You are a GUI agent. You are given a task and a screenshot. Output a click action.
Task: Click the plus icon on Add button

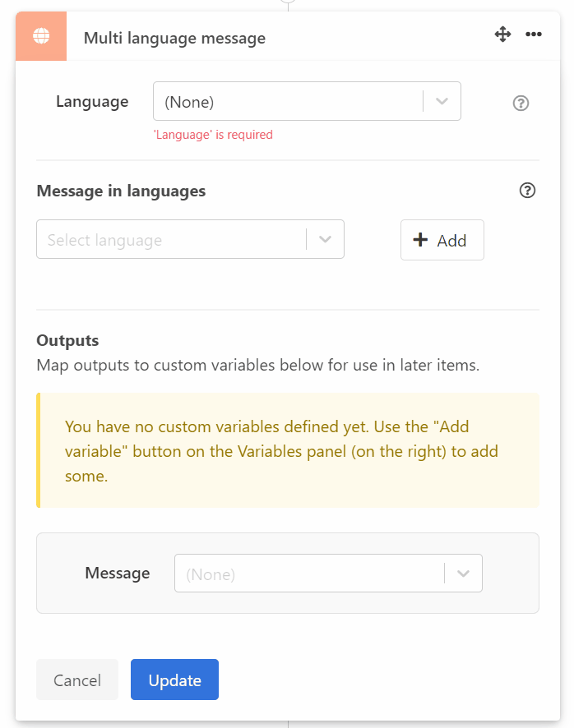click(420, 240)
